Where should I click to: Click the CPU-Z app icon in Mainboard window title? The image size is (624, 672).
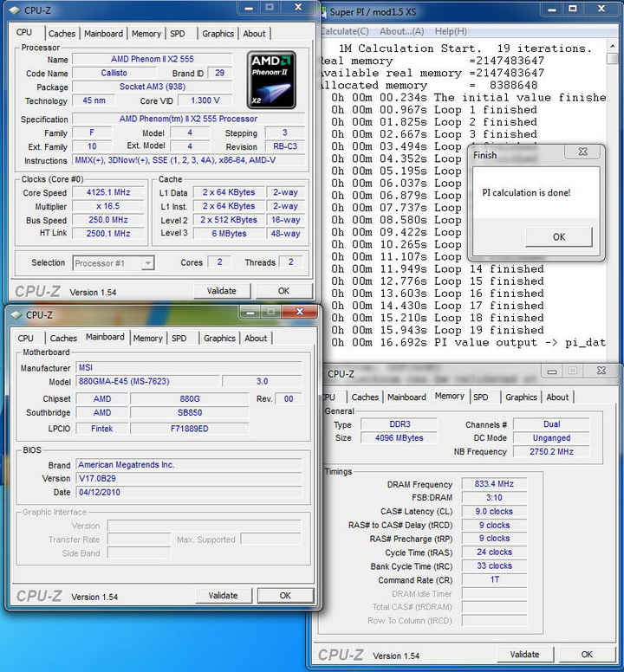coord(16,315)
